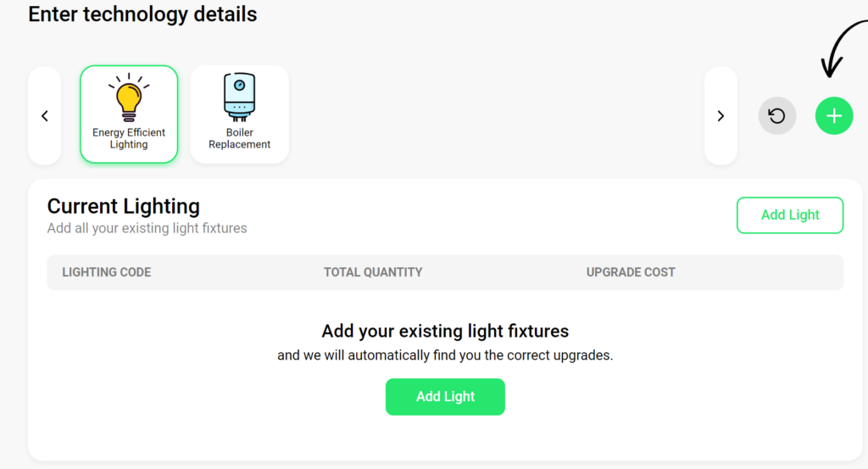The width and height of the screenshot is (868, 469).
Task: Click the Current Lighting section title
Action: coord(124,206)
